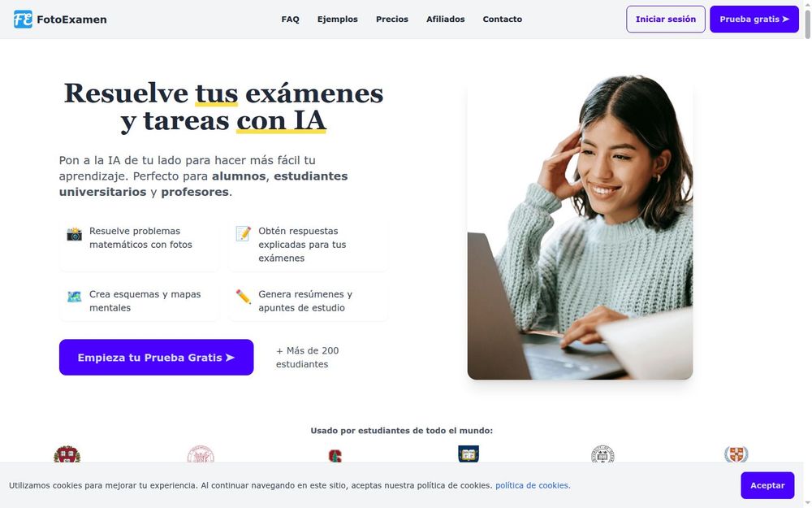Click the map icon beside mind maps
The width and height of the screenshot is (812, 508).
pos(74,297)
